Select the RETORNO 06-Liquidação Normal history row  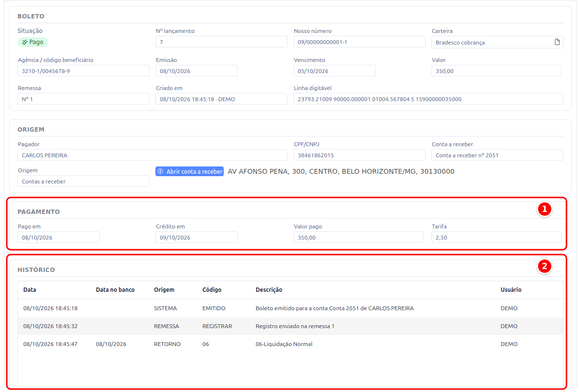click(290, 344)
